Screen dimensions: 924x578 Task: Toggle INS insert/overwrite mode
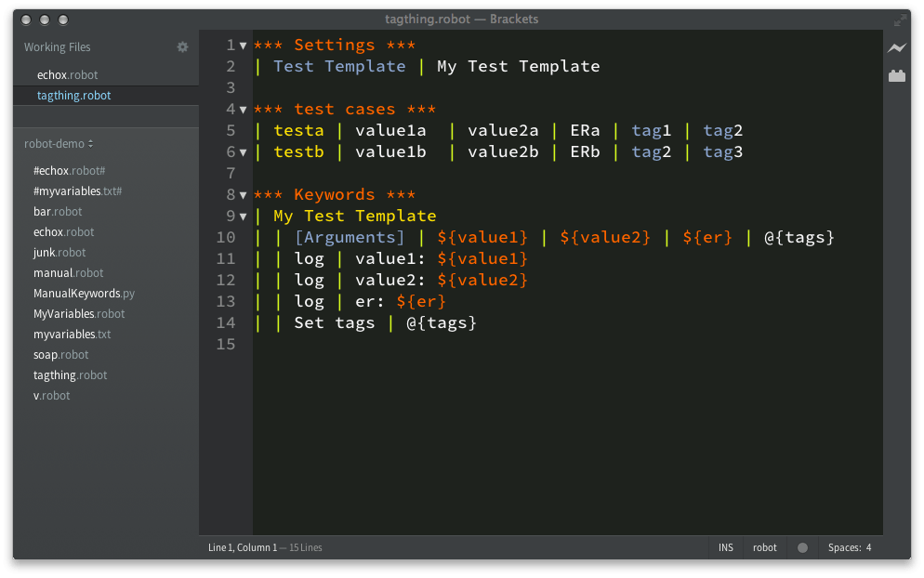725,547
